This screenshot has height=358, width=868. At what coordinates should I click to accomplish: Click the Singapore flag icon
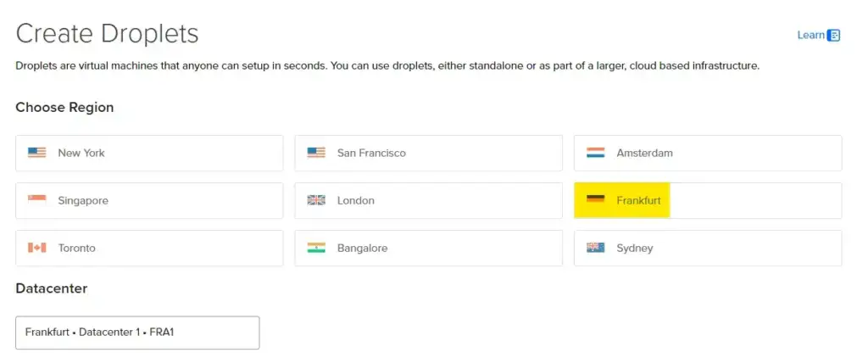(x=36, y=200)
